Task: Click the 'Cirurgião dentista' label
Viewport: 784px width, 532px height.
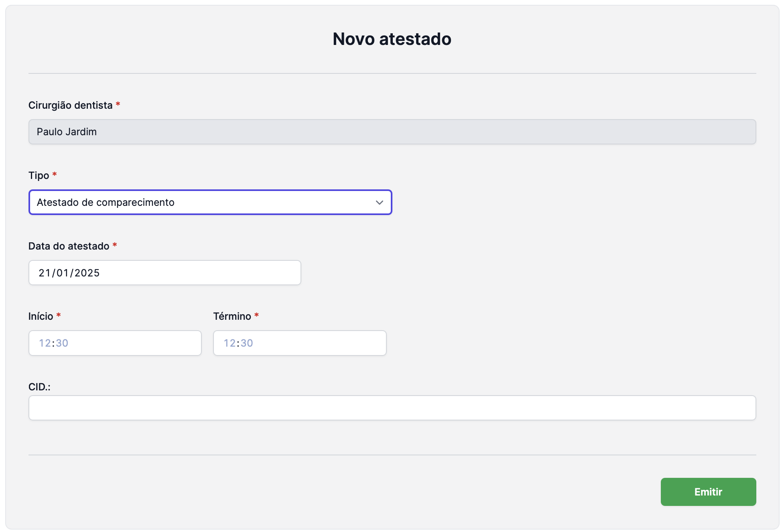Action: click(x=70, y=106)
